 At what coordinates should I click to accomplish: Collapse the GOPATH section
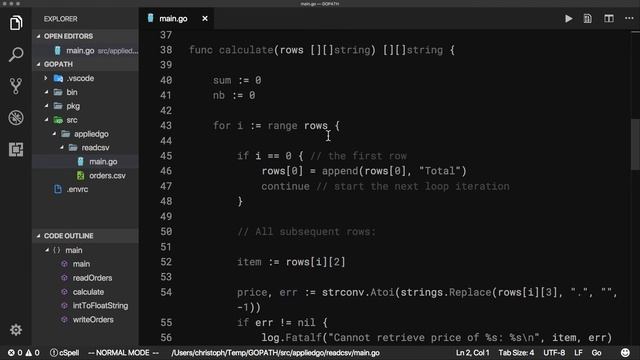click(x=38, y=64)
